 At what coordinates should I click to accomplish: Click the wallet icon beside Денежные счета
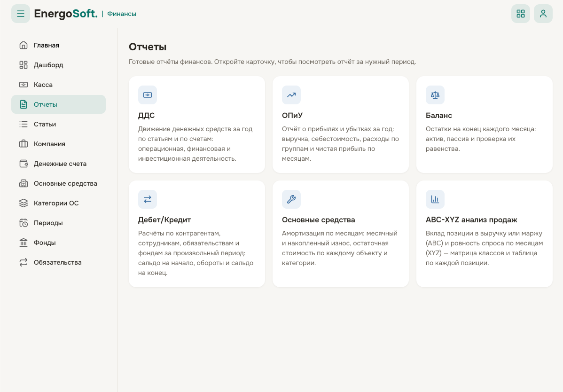coord(23,164)
